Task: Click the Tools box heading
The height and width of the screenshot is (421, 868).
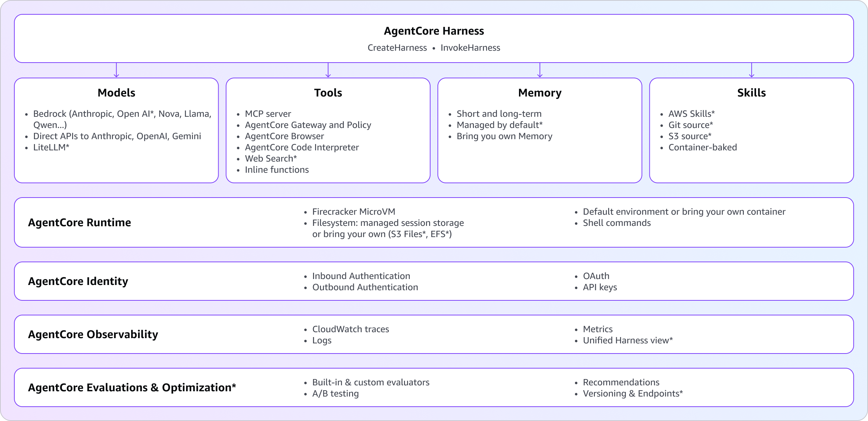Action: click(328, 93)
